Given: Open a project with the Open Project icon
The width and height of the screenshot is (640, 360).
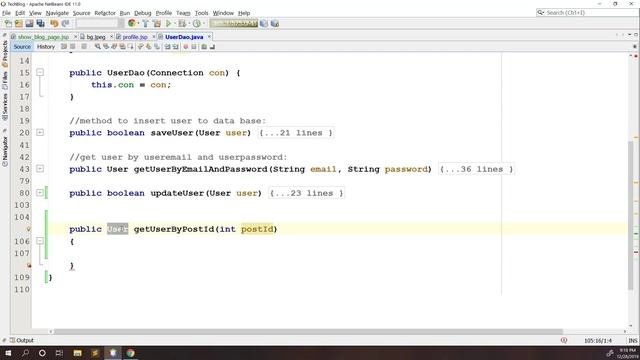Looking at the screenshot, I should click(29, 24).
